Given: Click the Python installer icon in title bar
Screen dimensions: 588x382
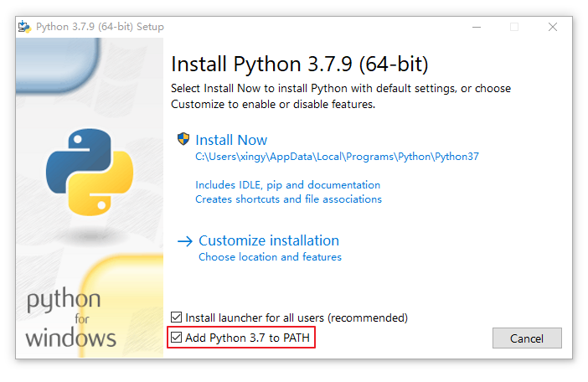Looking at the screenshot, I should pos(25,27).
